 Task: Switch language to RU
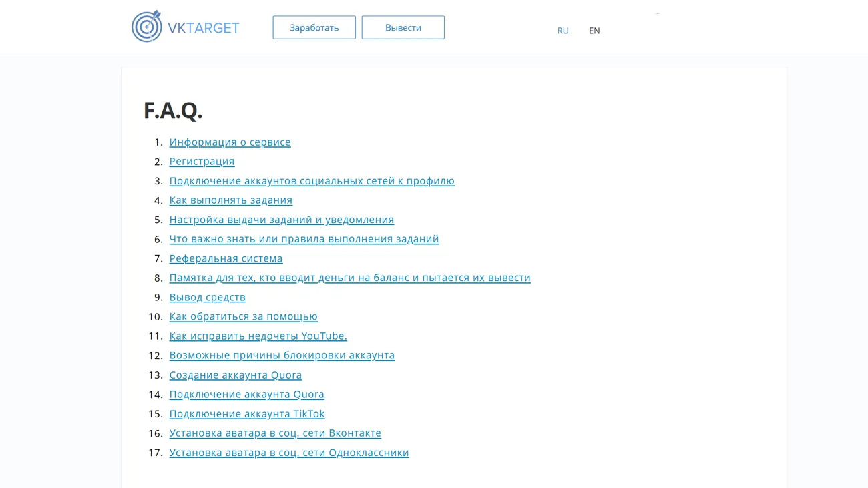point(563,31)
